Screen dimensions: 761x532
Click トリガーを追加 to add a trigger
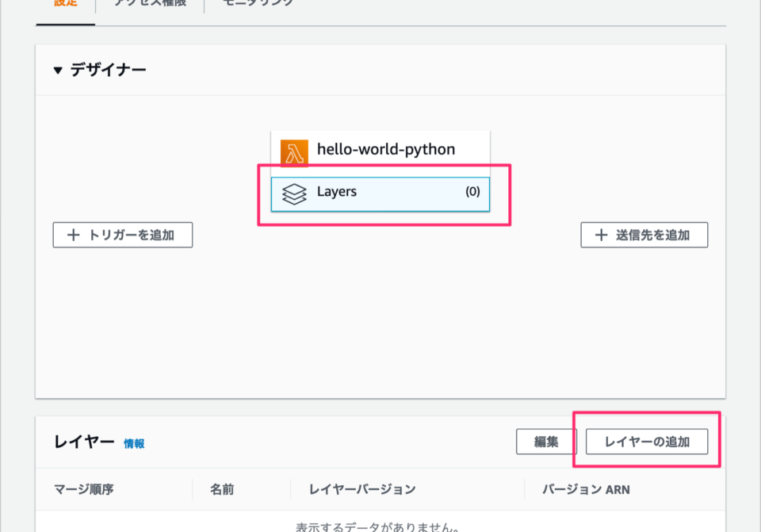[122, 235]
